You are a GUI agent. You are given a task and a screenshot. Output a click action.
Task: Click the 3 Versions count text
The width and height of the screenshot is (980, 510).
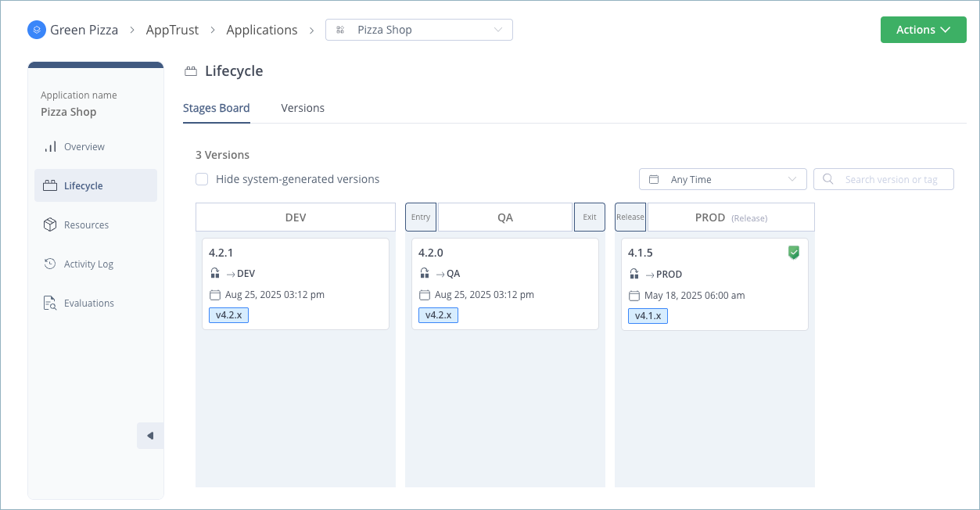[x=223, y=155]
